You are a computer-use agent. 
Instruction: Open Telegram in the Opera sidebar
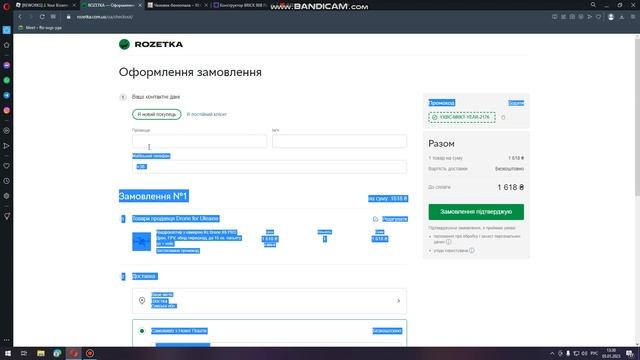tap(7, 95)
